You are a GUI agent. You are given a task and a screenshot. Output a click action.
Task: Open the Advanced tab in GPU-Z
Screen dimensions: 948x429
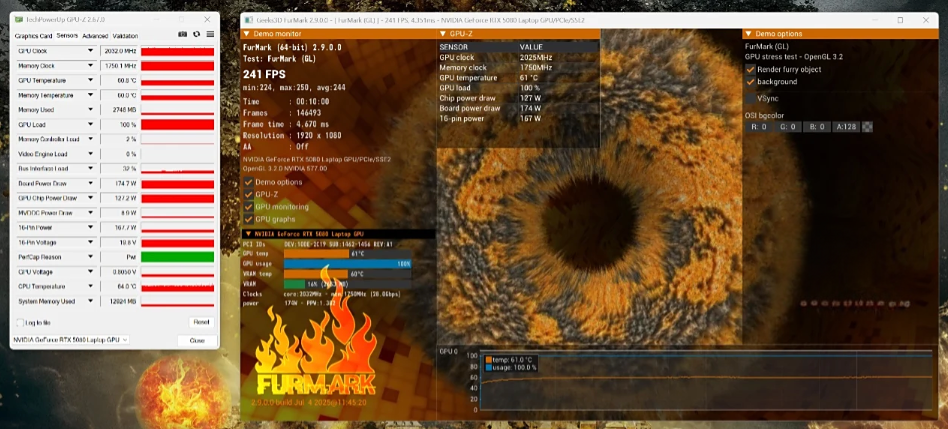point(95,36)
